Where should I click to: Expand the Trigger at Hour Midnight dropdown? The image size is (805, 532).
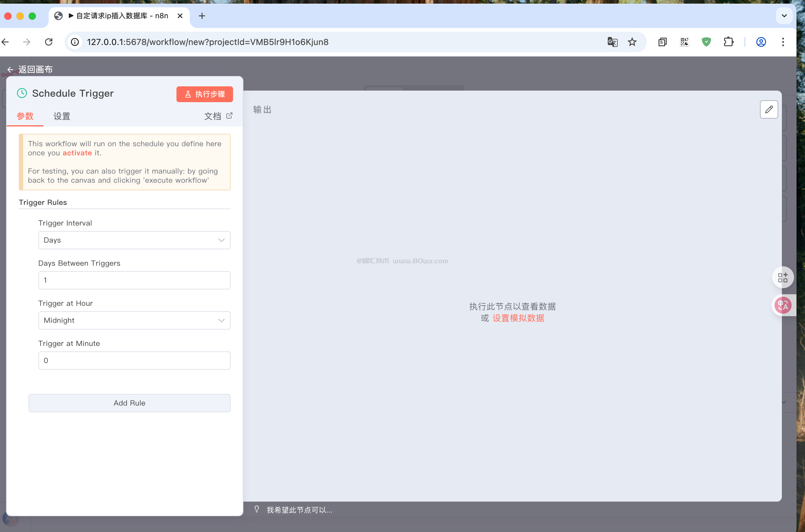(x=134, y=320)
